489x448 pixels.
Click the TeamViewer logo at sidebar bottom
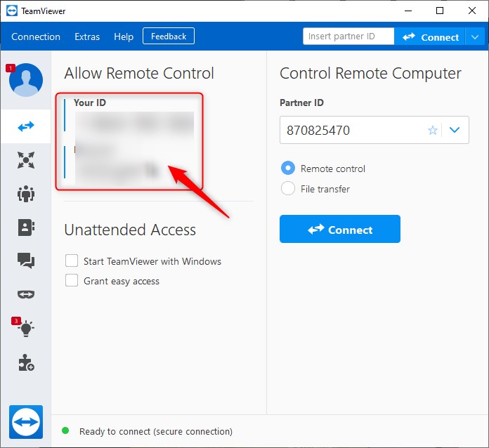(26, 422)
